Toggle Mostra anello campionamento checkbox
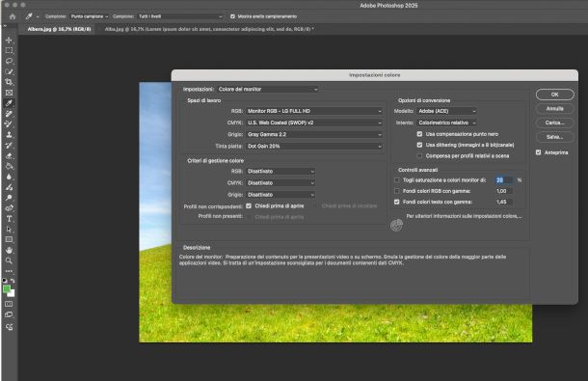 pyautogui.click(x=232, y=16)
